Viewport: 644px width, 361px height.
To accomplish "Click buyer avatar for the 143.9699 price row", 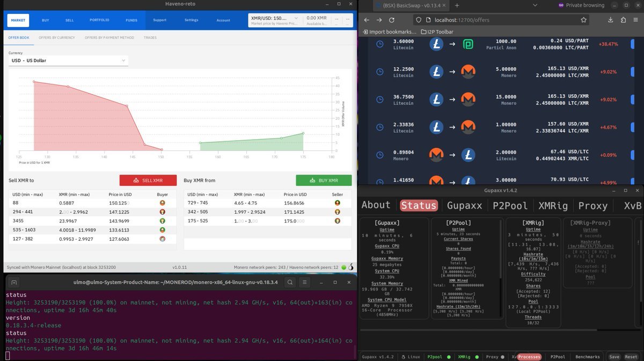I will (162, 221).
